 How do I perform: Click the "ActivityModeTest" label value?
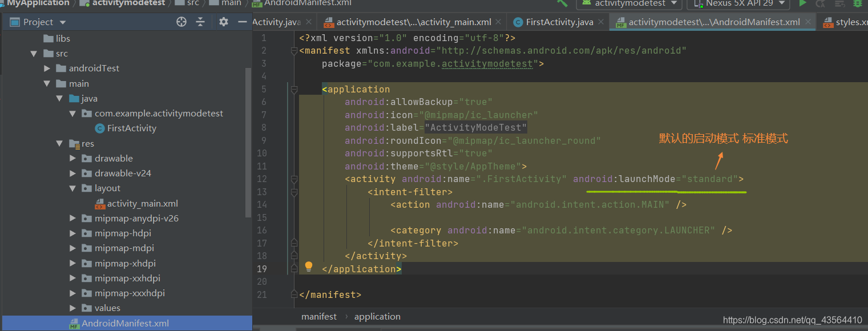tap(476, 128)
